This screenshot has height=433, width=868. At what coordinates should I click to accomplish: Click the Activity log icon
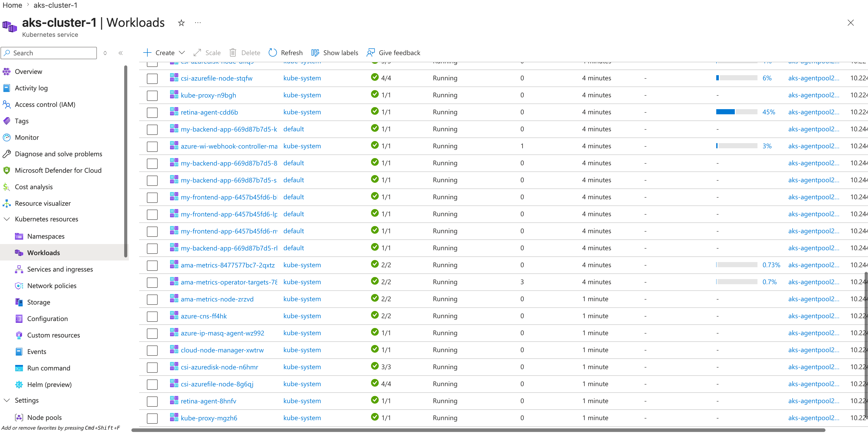click(x=7, y=88)
